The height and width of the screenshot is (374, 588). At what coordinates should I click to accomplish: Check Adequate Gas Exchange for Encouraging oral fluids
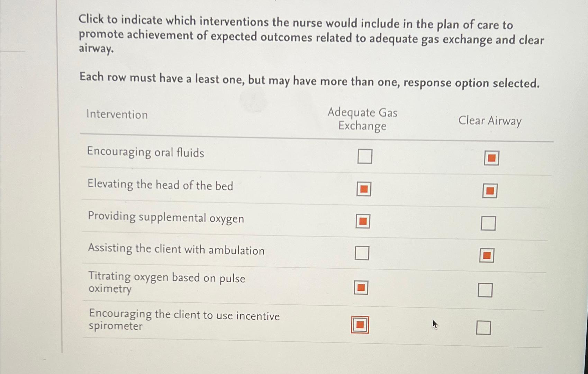tap(364, 156)
